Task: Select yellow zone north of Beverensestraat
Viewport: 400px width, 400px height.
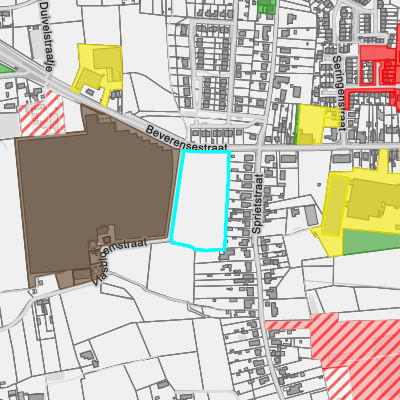Action: click(97, 73)
